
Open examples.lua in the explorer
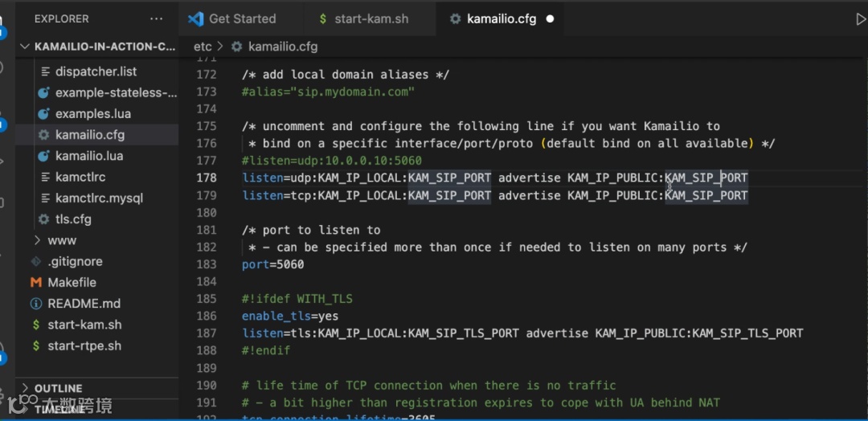pyautogui.click(x=93, y=113)
